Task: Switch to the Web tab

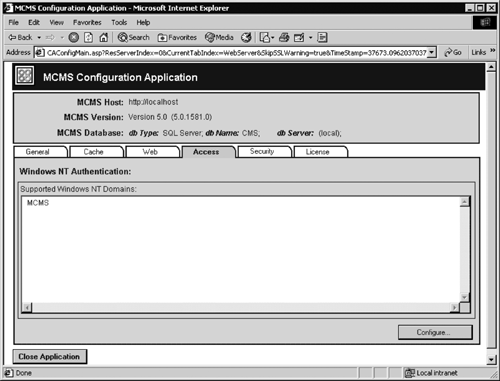Action: [153, 152]
